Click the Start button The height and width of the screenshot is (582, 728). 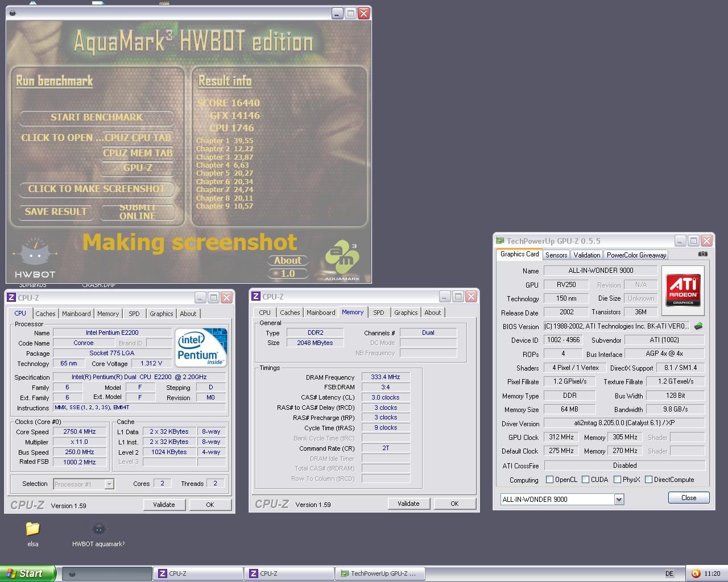click(x=28, y=573)
